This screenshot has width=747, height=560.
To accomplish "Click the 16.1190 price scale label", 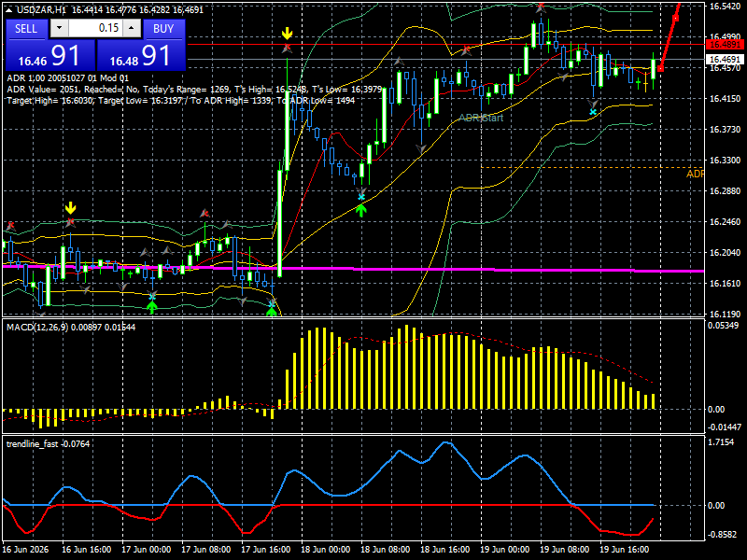I will click(725, 314).
